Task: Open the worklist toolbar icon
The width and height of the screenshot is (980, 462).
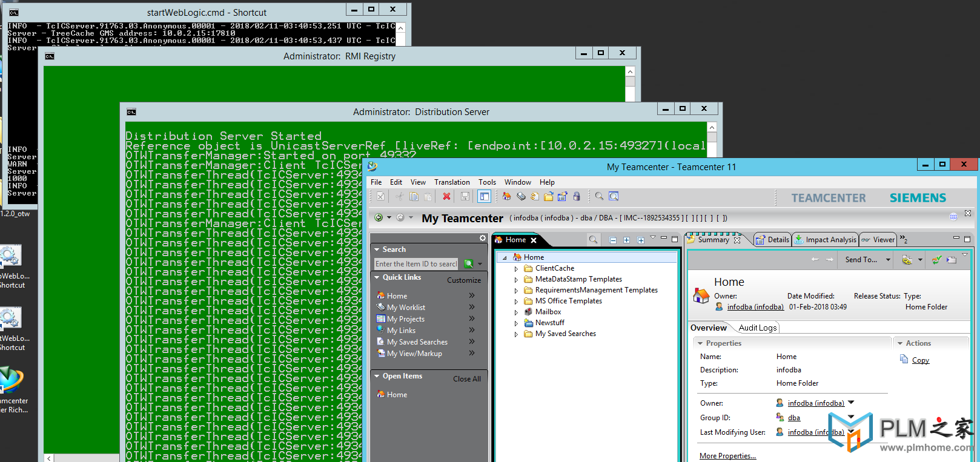Action: pos(521,196)
